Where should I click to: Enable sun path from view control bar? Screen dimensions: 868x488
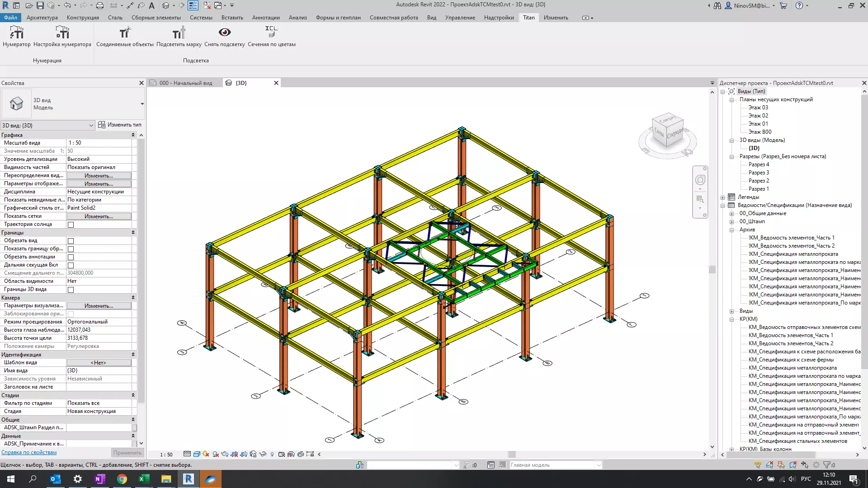tap(206, 454)
